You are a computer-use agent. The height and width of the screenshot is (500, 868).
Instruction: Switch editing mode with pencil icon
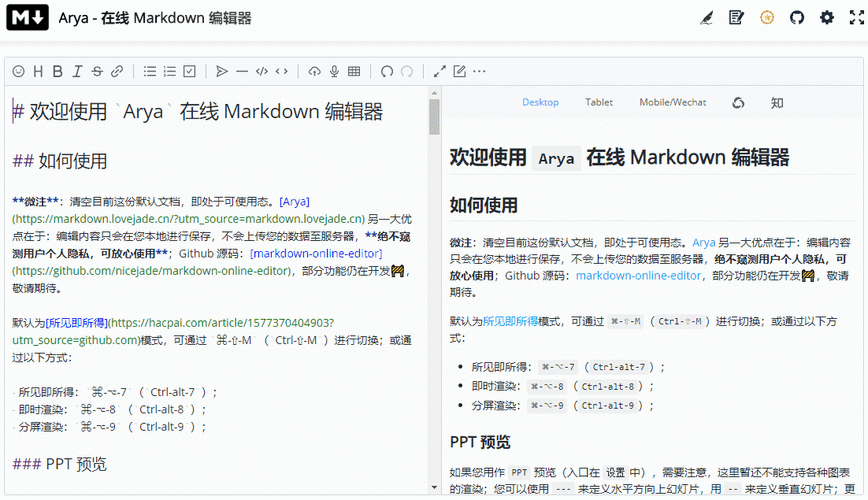point(459,71)
